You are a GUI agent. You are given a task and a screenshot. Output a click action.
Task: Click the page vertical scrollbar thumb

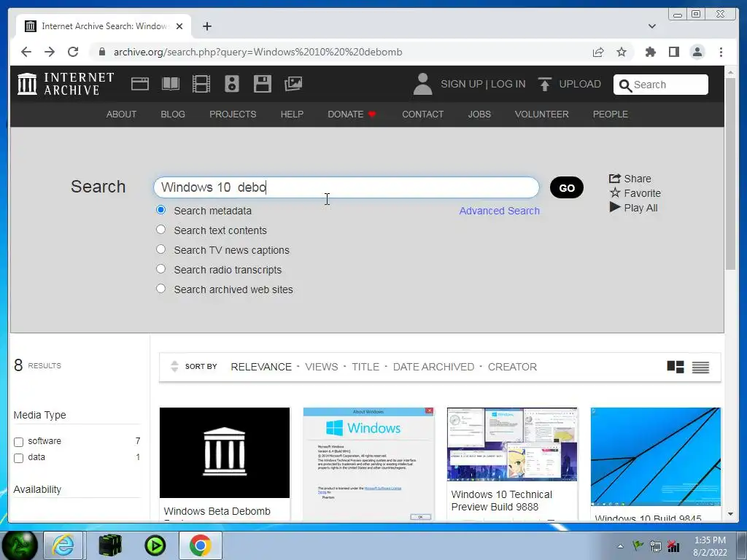click(730, 174)
